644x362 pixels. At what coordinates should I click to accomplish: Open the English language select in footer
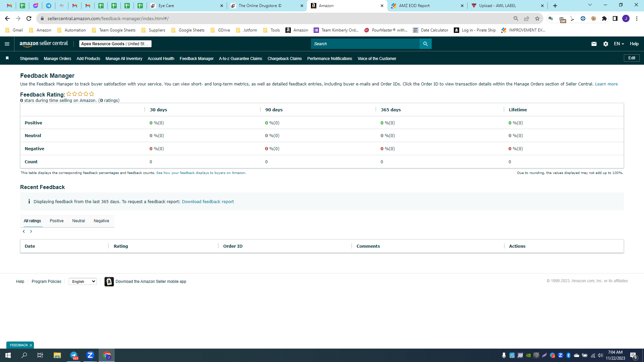(x=83, y=282)
